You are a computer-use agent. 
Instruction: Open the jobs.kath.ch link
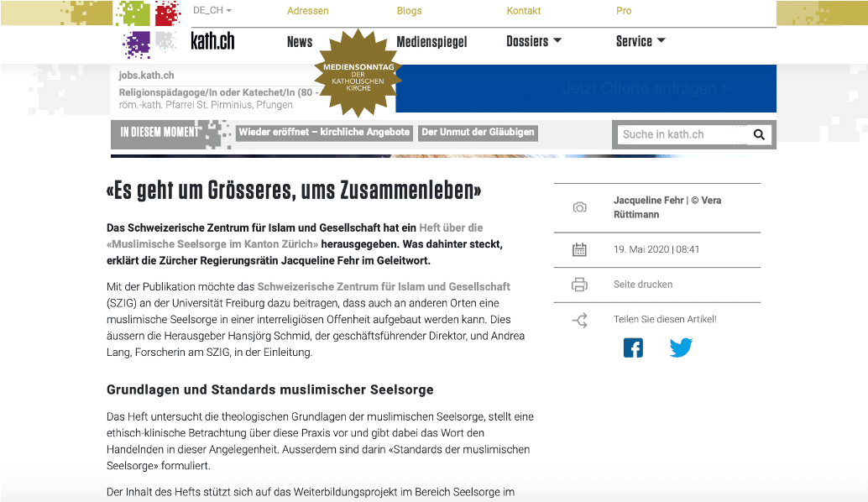(146, 76)
